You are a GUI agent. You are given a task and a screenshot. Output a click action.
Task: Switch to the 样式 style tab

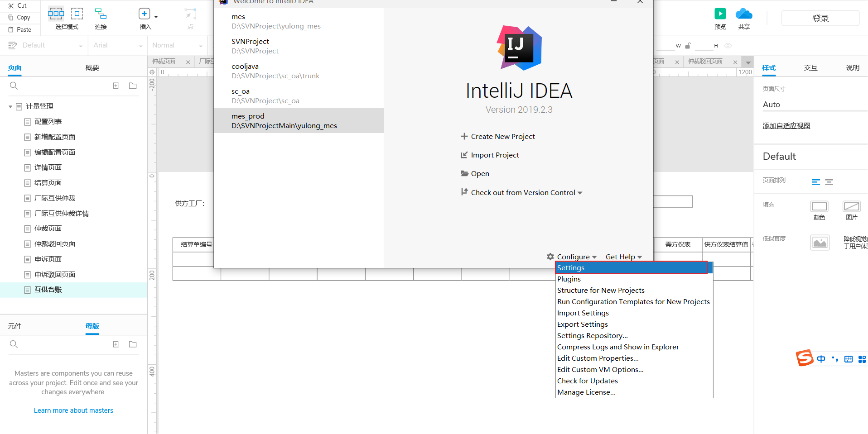[769, 68]
